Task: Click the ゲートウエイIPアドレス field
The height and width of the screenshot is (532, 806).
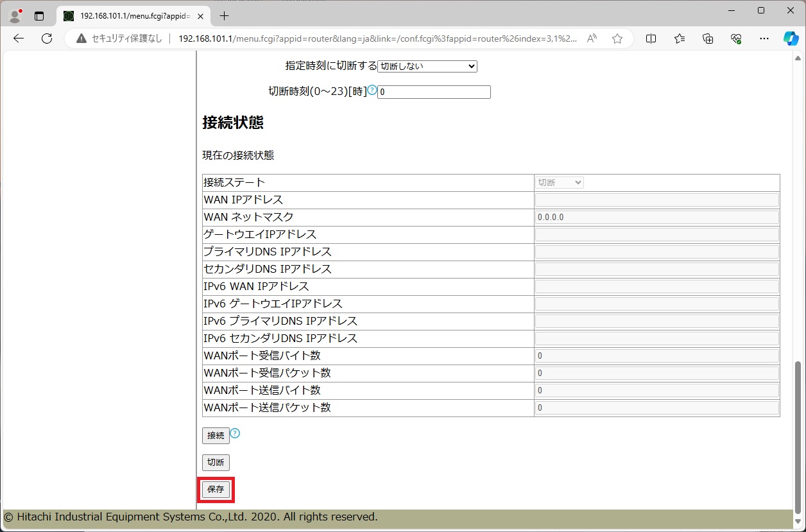Action: pyautogui.click(x=657, y=235)
